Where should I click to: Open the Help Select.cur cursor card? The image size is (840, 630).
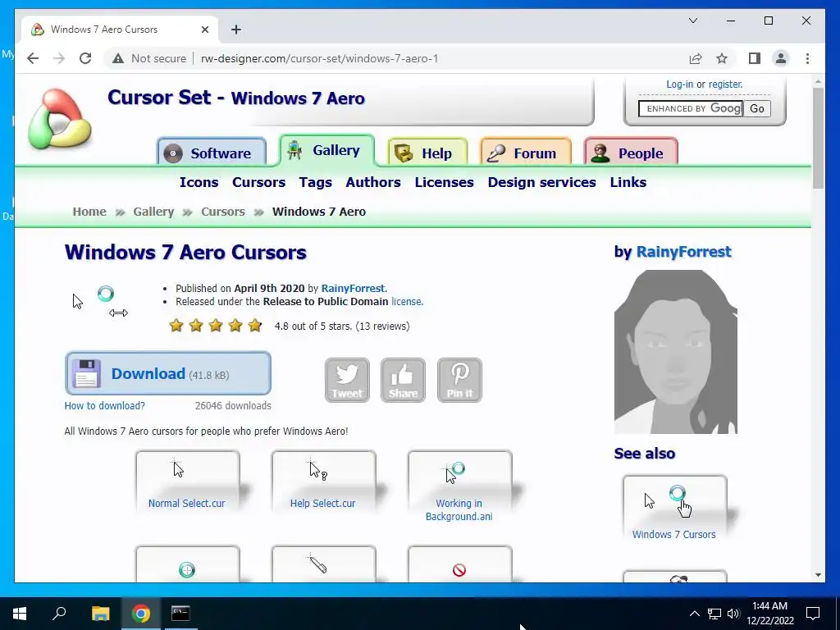323,481
